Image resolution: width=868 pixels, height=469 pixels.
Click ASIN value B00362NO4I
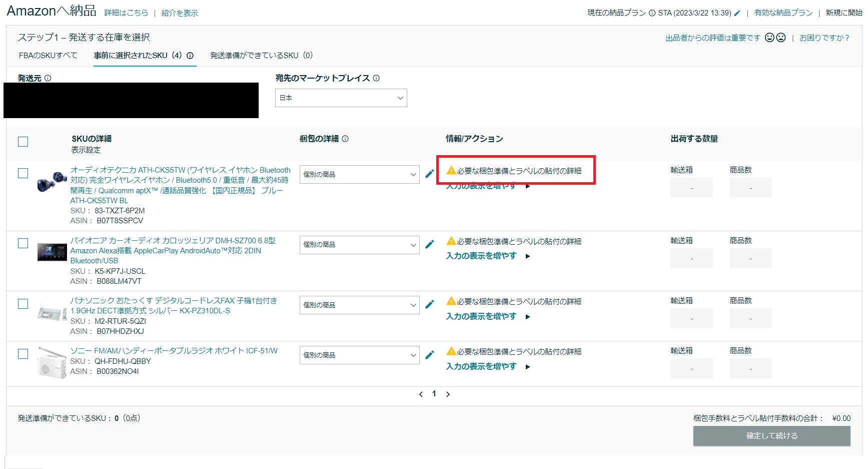pyautogui.click(x=118, y=371)
